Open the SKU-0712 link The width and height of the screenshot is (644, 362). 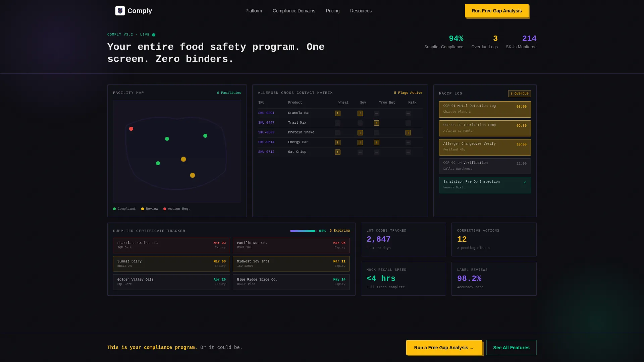(x=266, y=152)
